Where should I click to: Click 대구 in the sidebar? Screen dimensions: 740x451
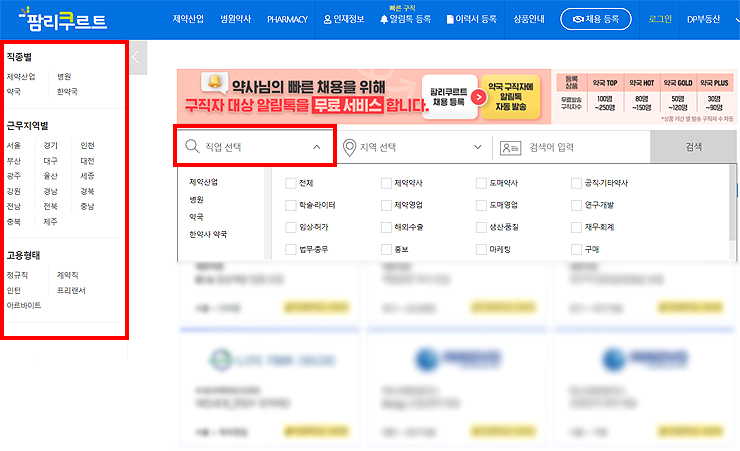50,161
